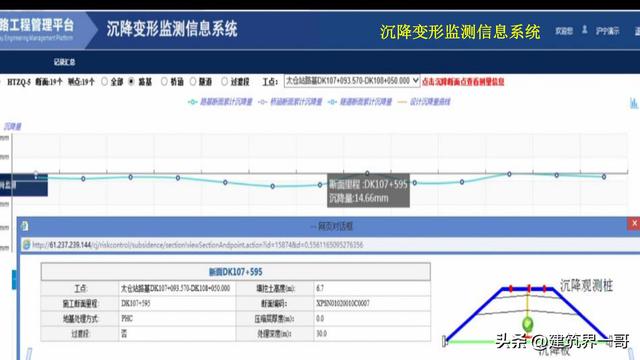Click the 沉降变形监测信息系统 white title
Viewport: 640px width, 360px height.
[x=172, y=29]
